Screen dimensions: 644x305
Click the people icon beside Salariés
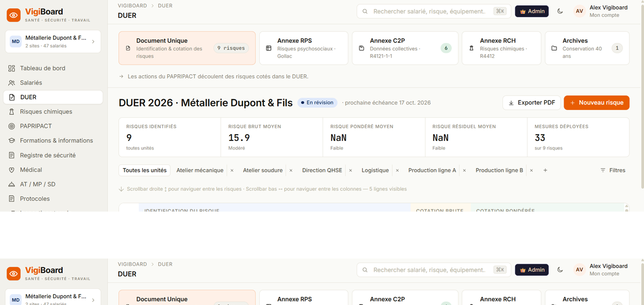(12, 83)
